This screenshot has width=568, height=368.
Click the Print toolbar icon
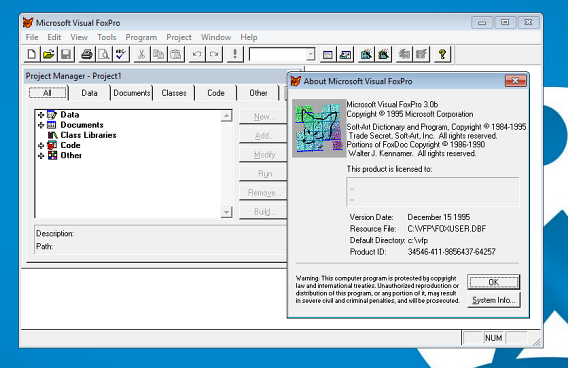pos(87,54)
